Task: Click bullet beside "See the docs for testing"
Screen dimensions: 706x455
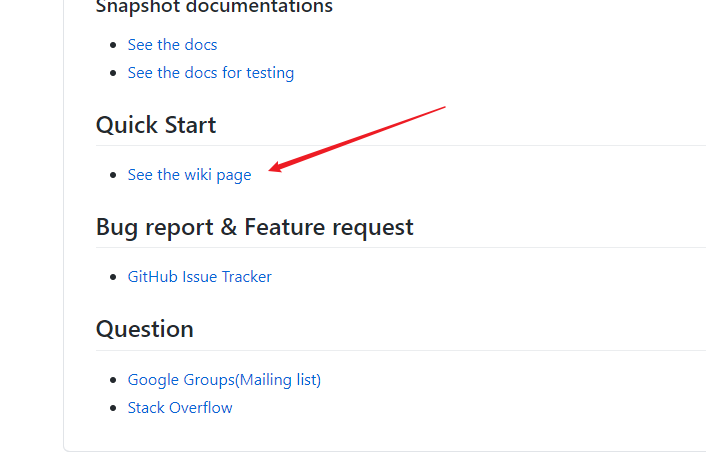Action: tap(114, 74)
